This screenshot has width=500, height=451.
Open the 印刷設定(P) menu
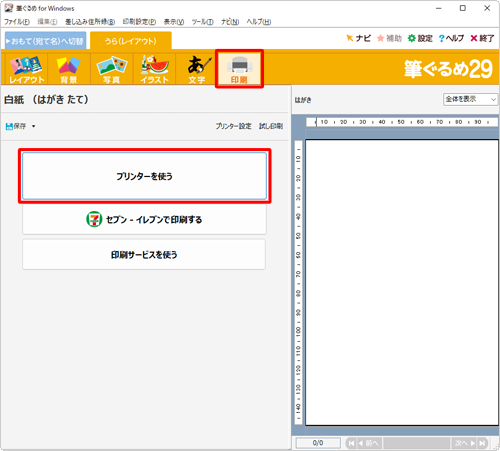[x=139, y=22]
